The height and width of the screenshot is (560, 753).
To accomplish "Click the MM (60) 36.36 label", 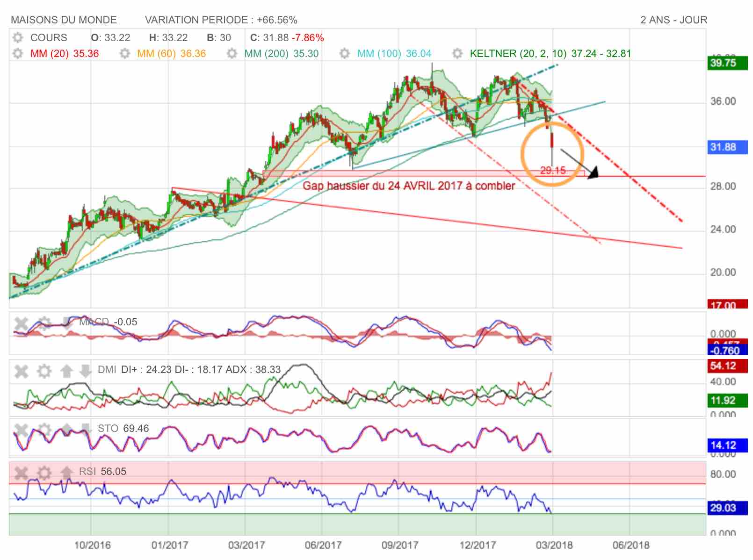I will pyautogui.click(x=172, y=53).
